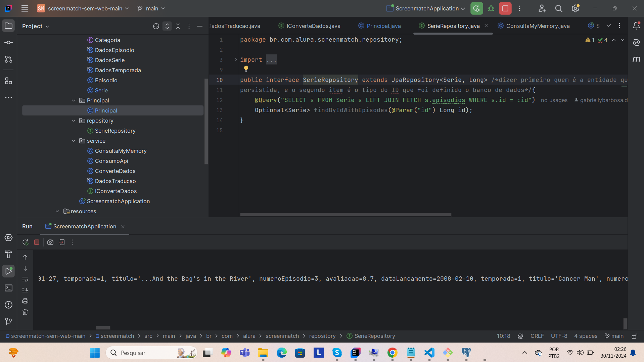Show more tool windows in left sidebar
The height and width of the screenshot is (362, 644).
tap(8, 98)
